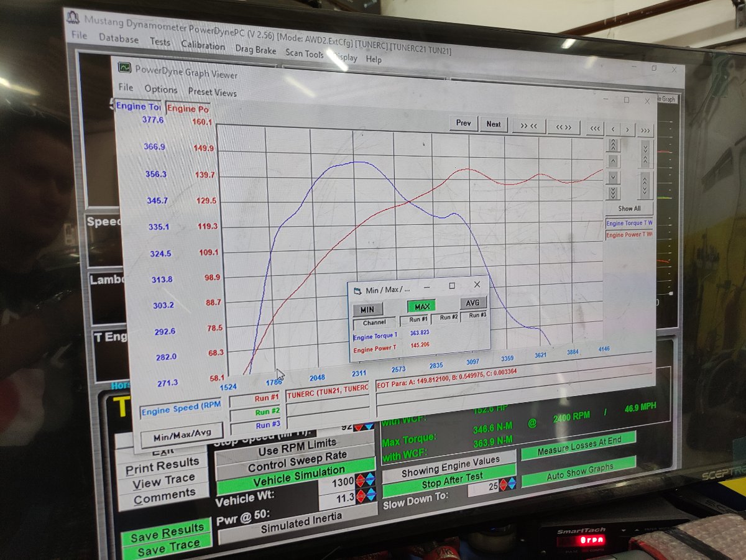Screen dimensions: 746x560
Task: Select the Engine Torque T W legend entry
Action: (x=629, y=223)
